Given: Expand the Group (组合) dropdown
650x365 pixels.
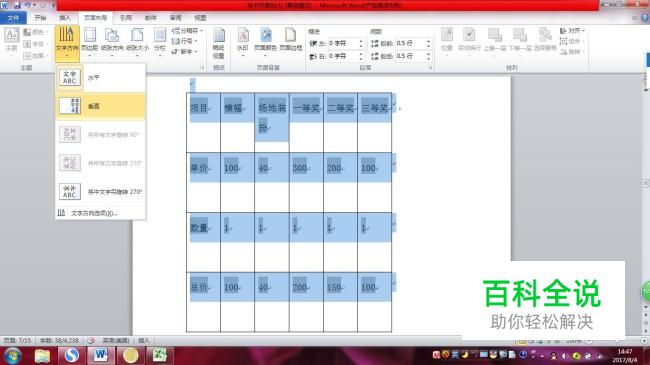Looking at the screenshot, I should 572,41.
